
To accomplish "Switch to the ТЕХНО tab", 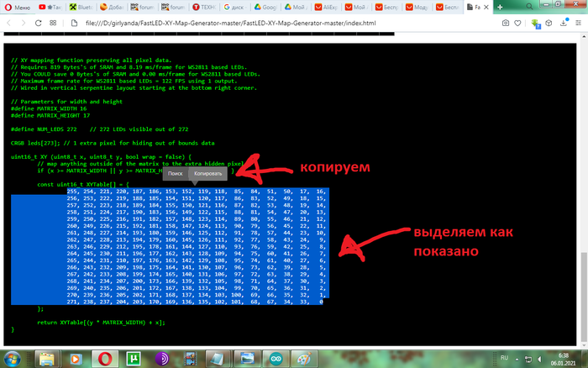I will tap(204, 7).
